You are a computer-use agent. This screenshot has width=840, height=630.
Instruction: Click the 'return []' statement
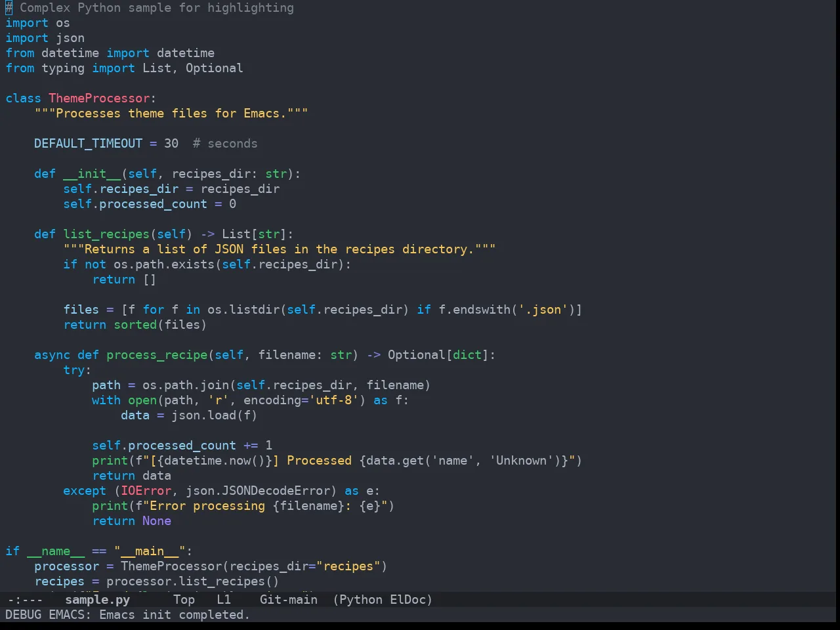124,280
